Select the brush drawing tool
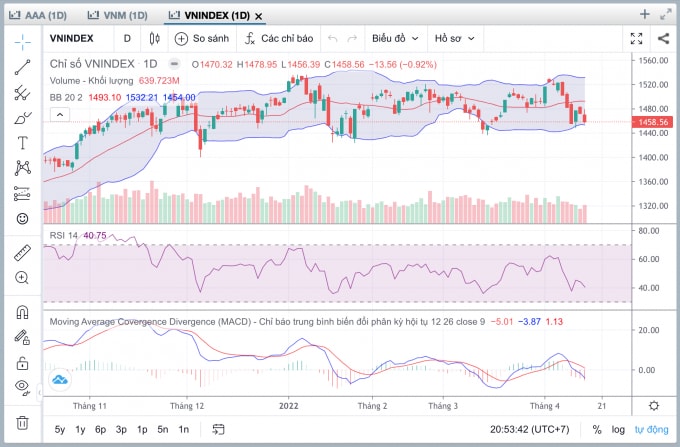 point(23,117)
